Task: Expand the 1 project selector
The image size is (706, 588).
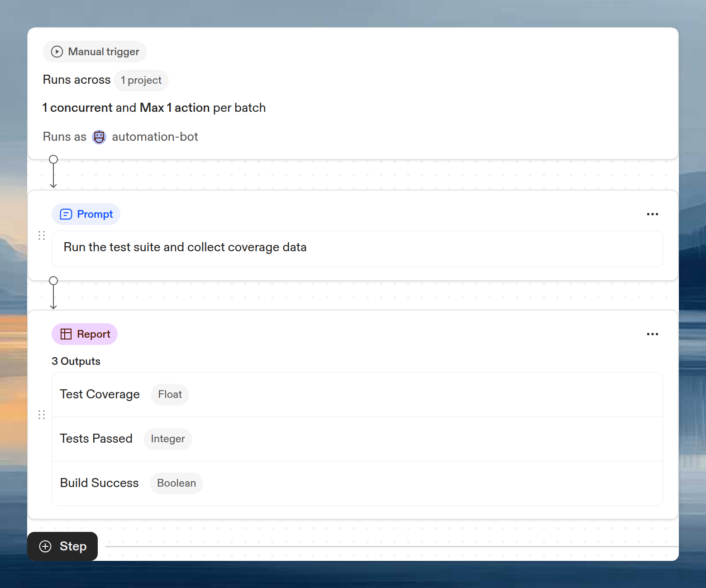Action: 141,80
